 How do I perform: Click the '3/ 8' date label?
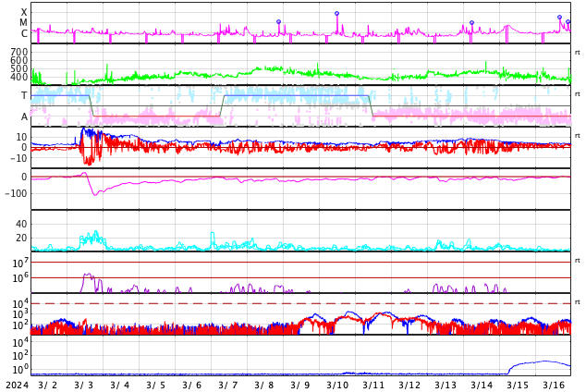[x=263, y=386]
